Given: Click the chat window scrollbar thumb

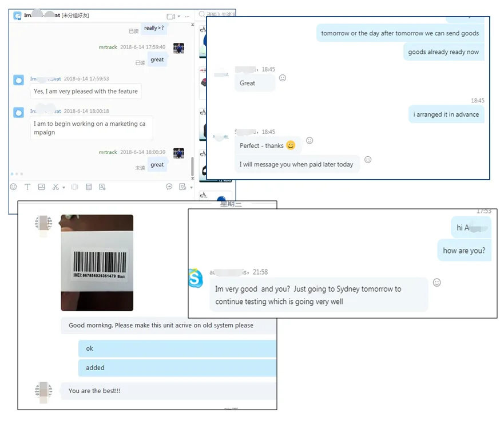Looking at the screenshot, I should [192, 166].
